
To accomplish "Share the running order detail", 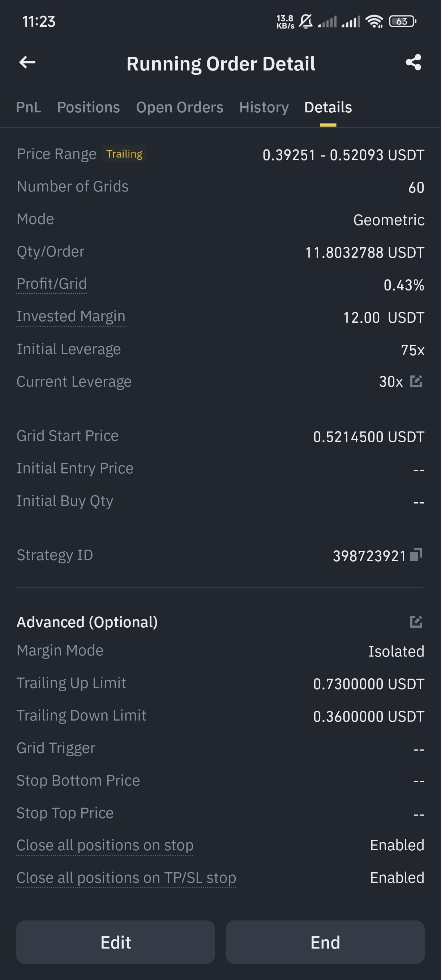I will pyautogui.click(x=413, y=63).
